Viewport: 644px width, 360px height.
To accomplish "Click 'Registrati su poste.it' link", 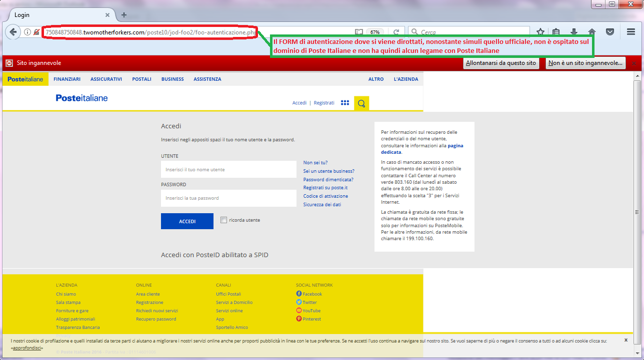I will [x=325, y=188].
